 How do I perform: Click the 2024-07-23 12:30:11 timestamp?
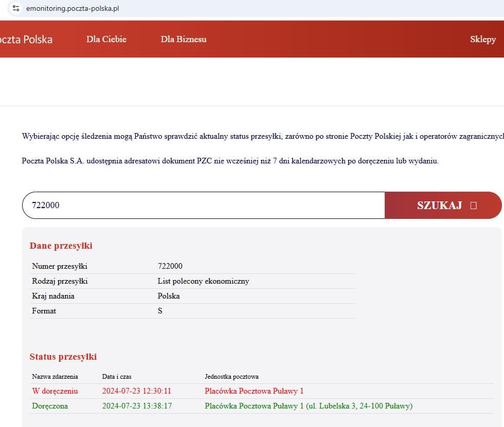pos(137,391)
